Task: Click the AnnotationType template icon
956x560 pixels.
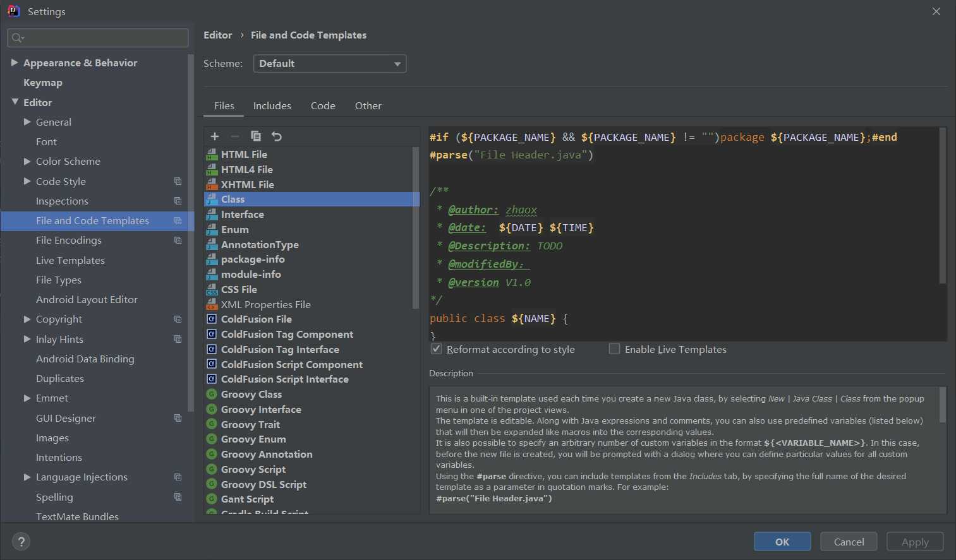Action: click(x=212, y=244)
